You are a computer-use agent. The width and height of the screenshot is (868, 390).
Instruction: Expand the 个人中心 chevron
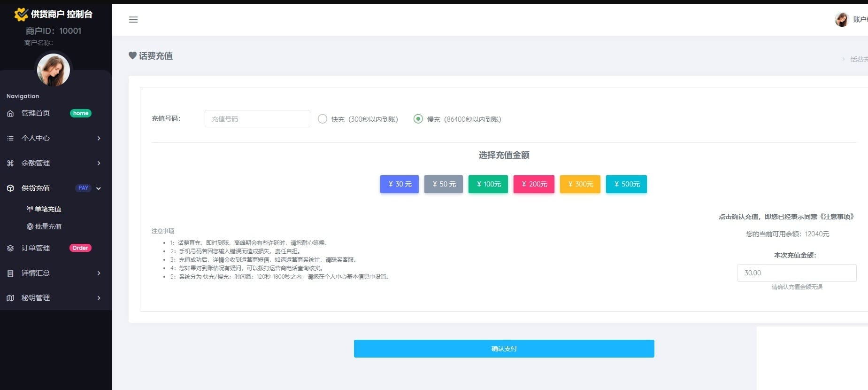[99, 138]
